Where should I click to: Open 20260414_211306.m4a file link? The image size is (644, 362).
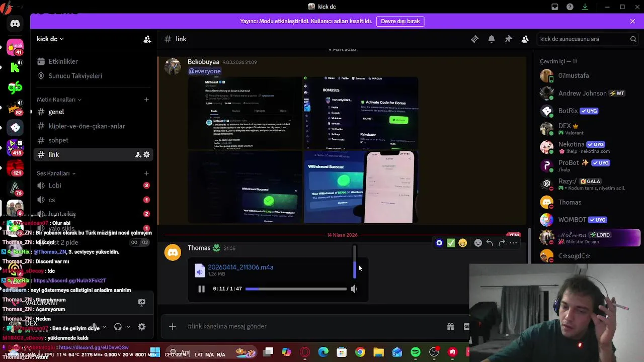coord(240,267)
